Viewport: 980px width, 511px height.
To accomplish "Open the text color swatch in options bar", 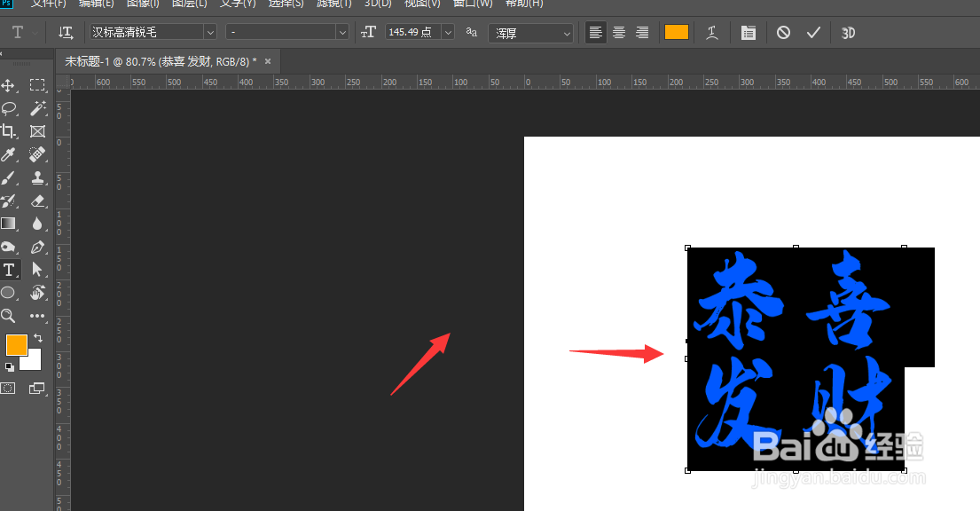I will (677, 33).
